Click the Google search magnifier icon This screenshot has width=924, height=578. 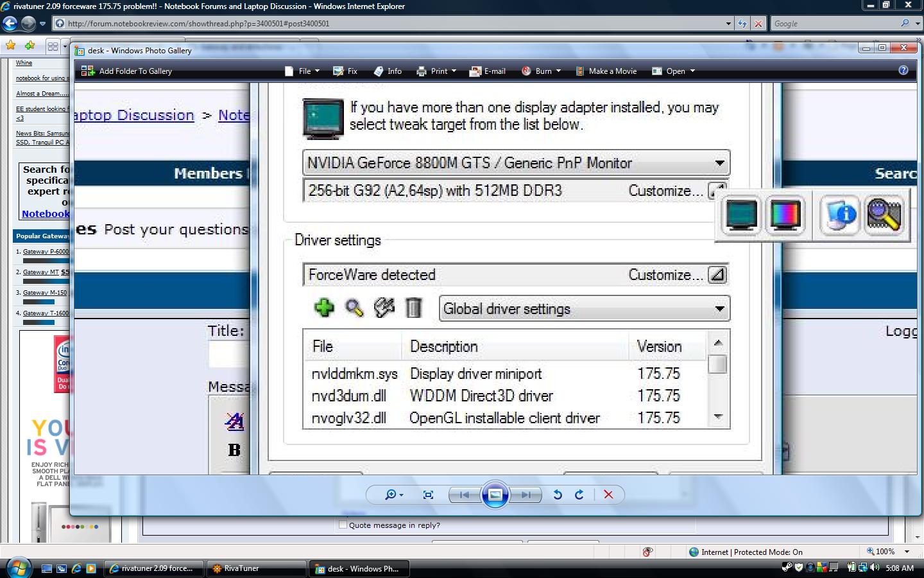click(x=905, y=23)
